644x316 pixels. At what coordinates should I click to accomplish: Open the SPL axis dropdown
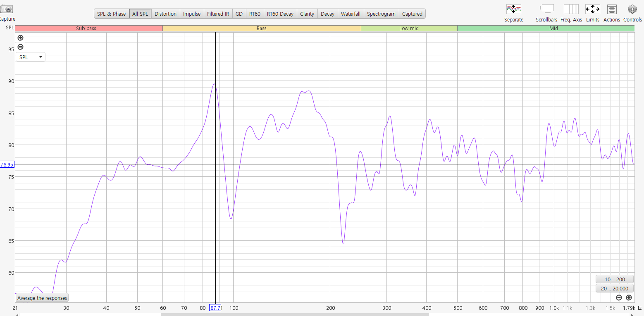pos(31,57)
